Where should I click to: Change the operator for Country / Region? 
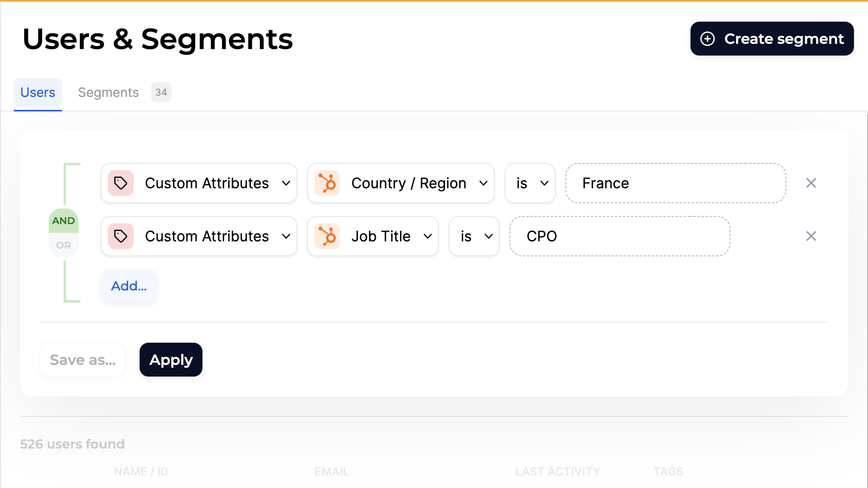530,183
